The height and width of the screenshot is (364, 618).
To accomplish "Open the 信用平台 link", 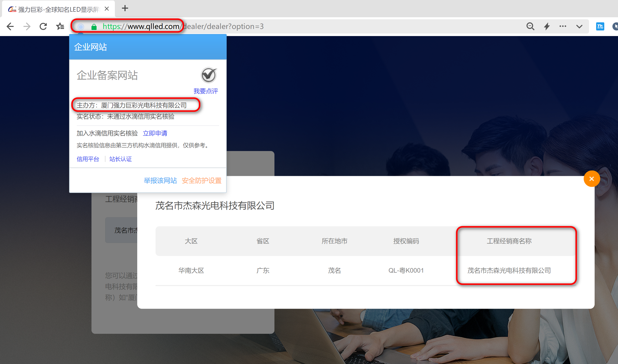I will click(x=88, y=159).
